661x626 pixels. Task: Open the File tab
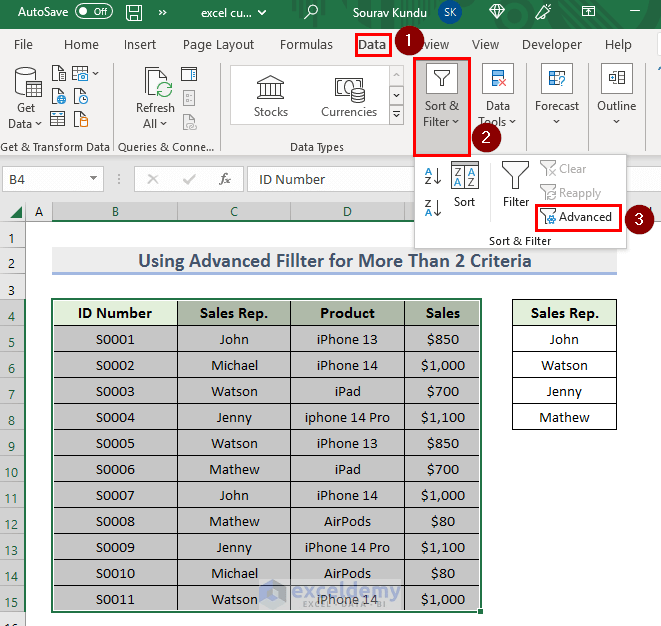pos(23,45)
